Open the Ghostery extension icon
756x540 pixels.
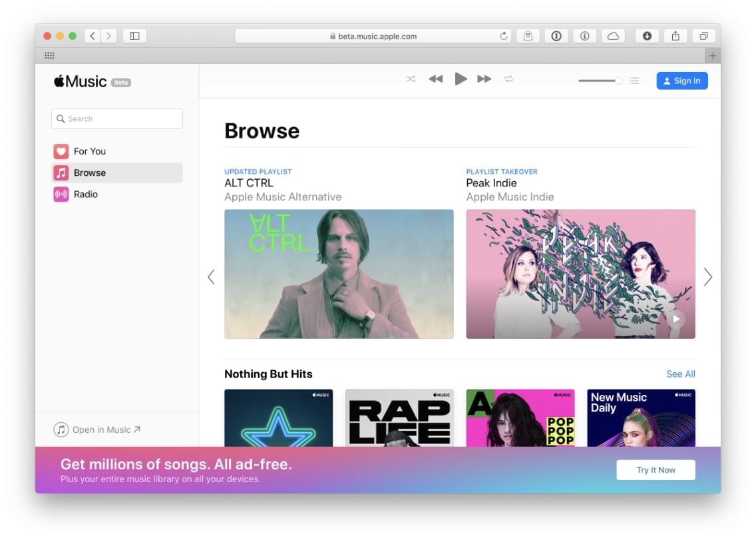coord(528,36)
